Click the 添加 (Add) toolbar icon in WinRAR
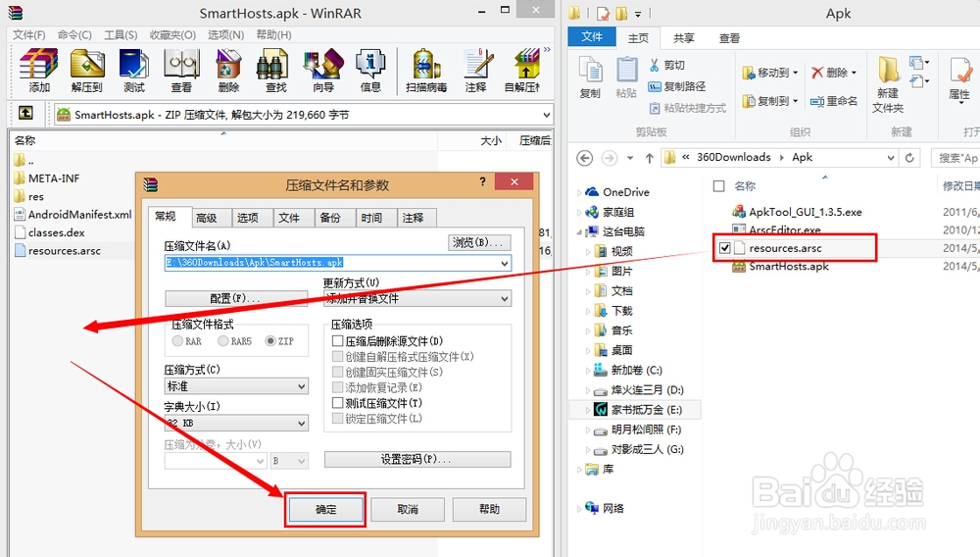Screen dimensions: 980x557 tap(39, 70)
